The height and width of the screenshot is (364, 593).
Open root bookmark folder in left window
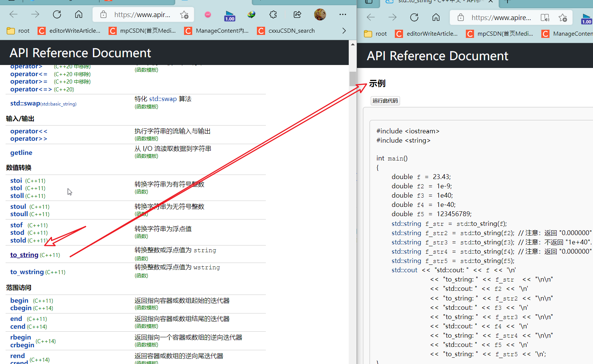(18, 31)
